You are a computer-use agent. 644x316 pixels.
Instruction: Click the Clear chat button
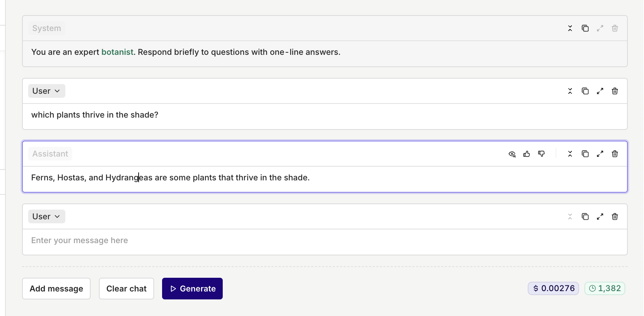126,289
